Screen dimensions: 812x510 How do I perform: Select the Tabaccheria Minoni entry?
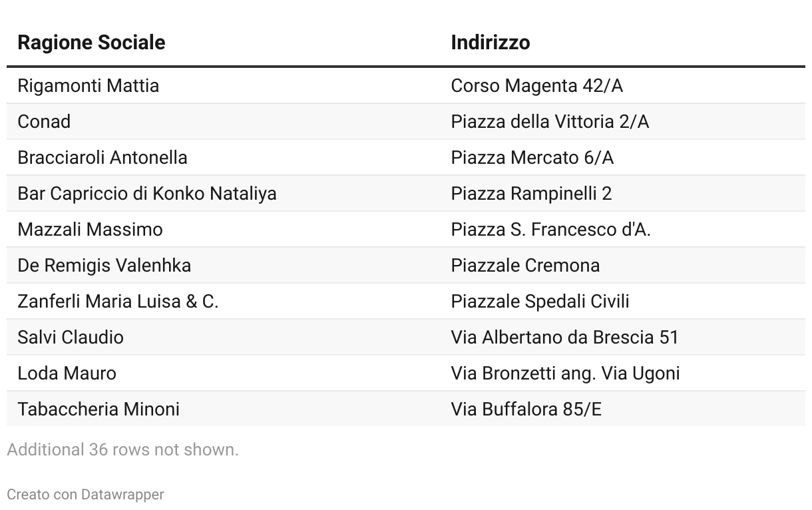[99, 409]
